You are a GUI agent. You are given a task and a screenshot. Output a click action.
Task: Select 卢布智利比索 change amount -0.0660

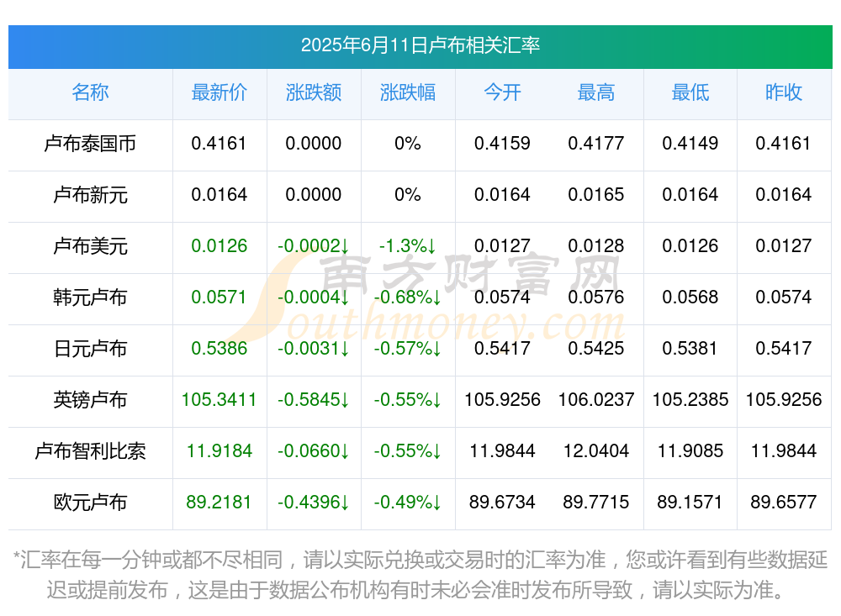[313, 450]
